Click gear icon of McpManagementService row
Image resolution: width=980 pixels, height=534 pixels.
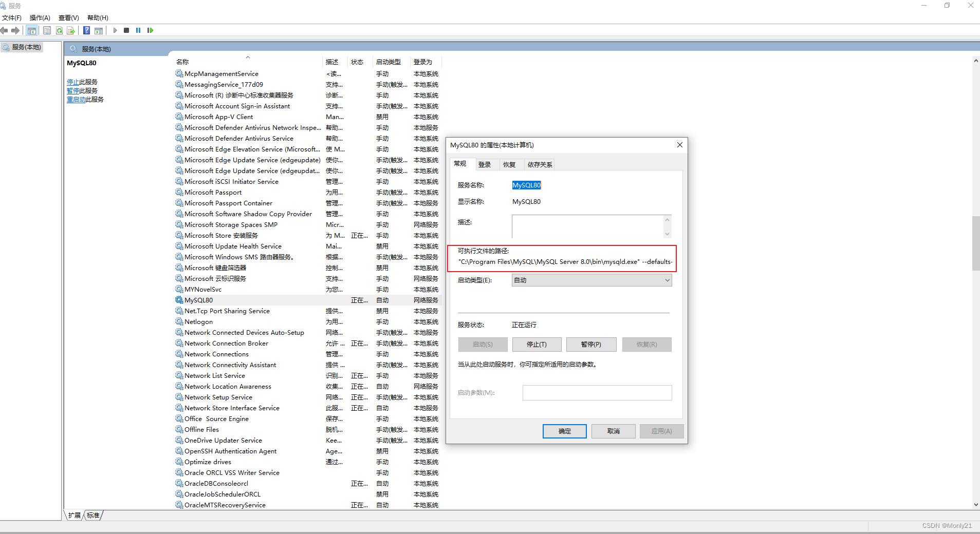coord(179,73)
